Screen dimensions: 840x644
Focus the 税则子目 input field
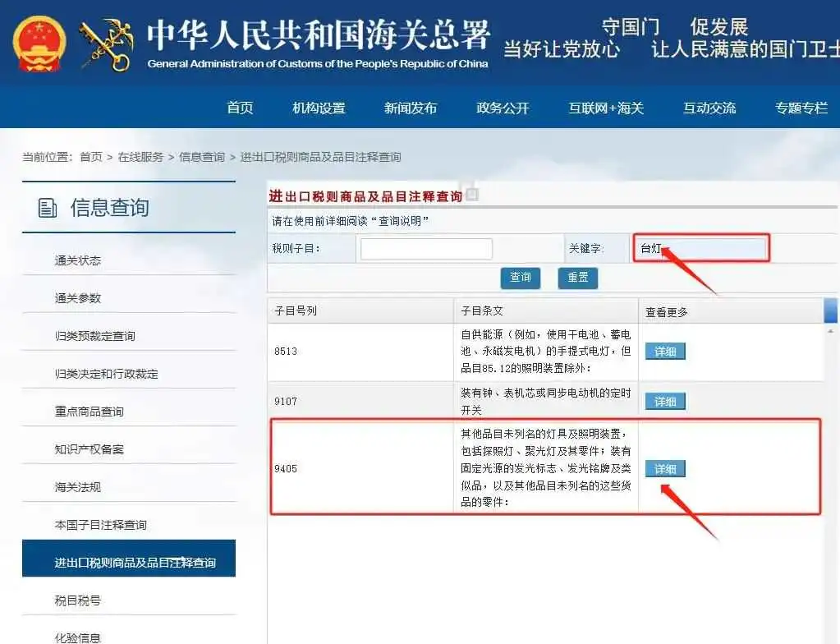point(426,249)
